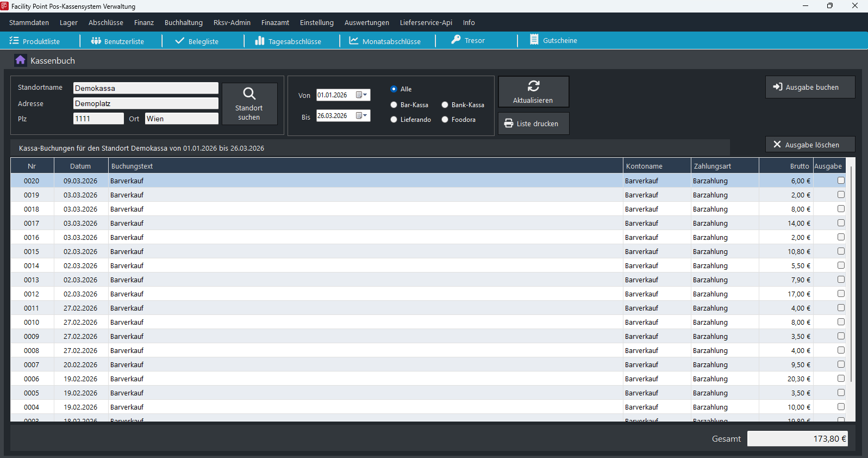Open the Von date picker dropdown
The image size is (868, 458).
(361, 95)
